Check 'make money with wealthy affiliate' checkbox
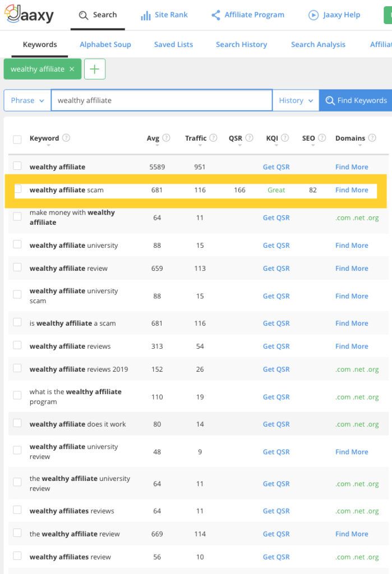The width and height of the screenshot is (392, 574). click(x=17, y=216)
